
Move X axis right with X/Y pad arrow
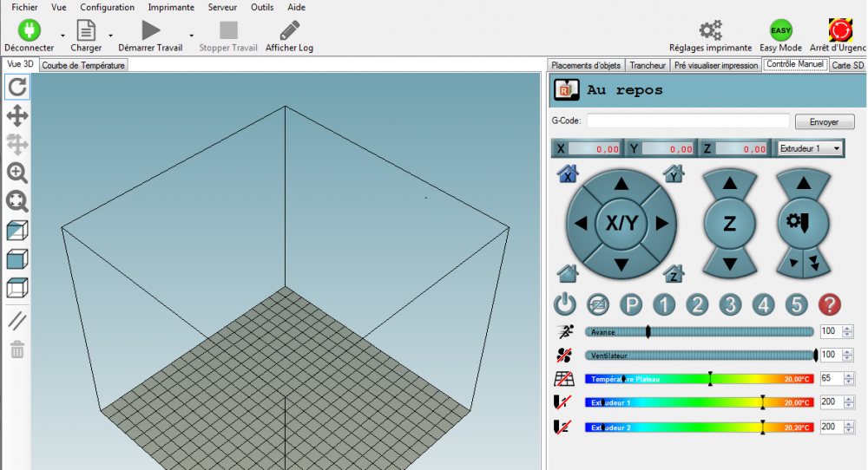coord(662,224)
